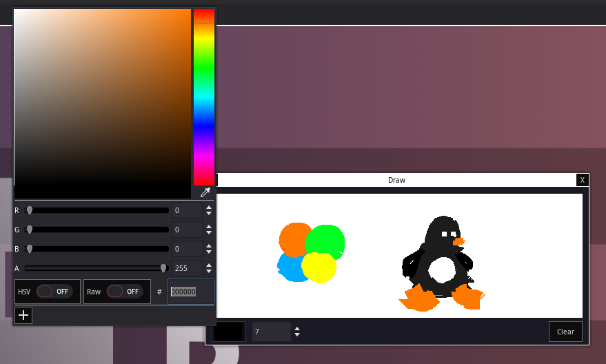The height and width of the screenshot is (364, 606).
Task: Click the G slider handle
Action: coord(30,230)
